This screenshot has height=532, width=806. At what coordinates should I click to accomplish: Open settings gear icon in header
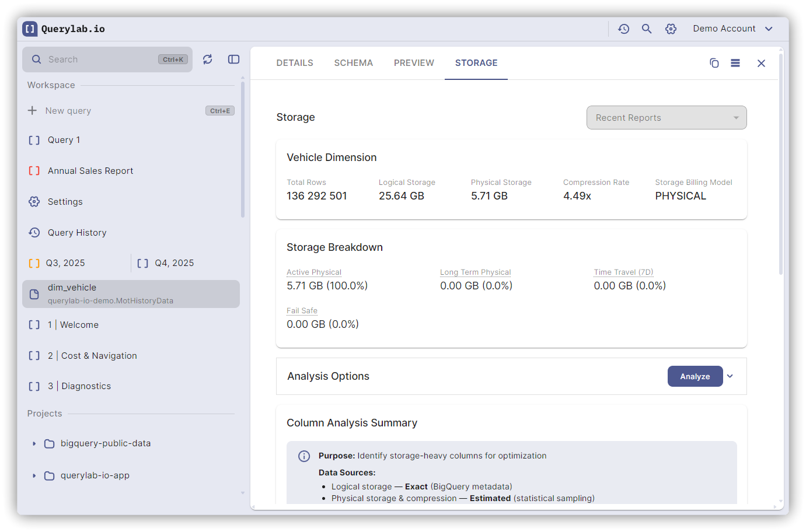click(671, 29)
